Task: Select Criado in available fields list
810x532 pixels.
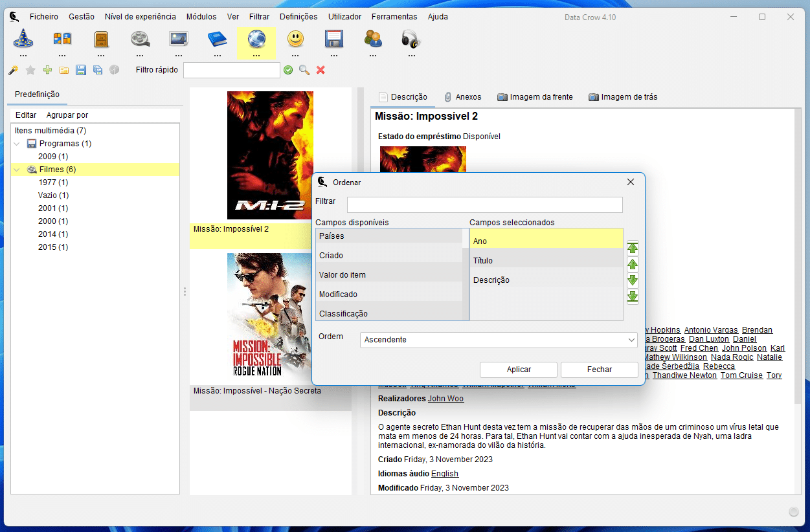Action: (x=388, y=256)
